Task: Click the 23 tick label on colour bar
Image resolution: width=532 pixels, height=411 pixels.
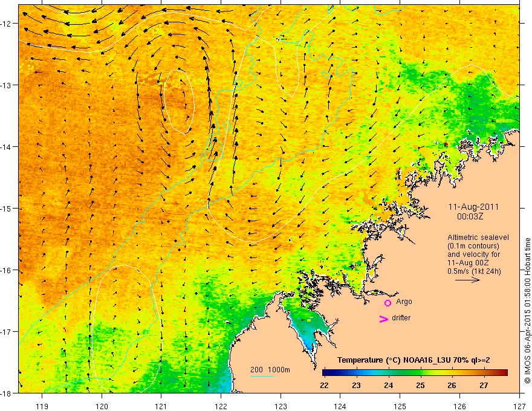Action: coord(356,385)
